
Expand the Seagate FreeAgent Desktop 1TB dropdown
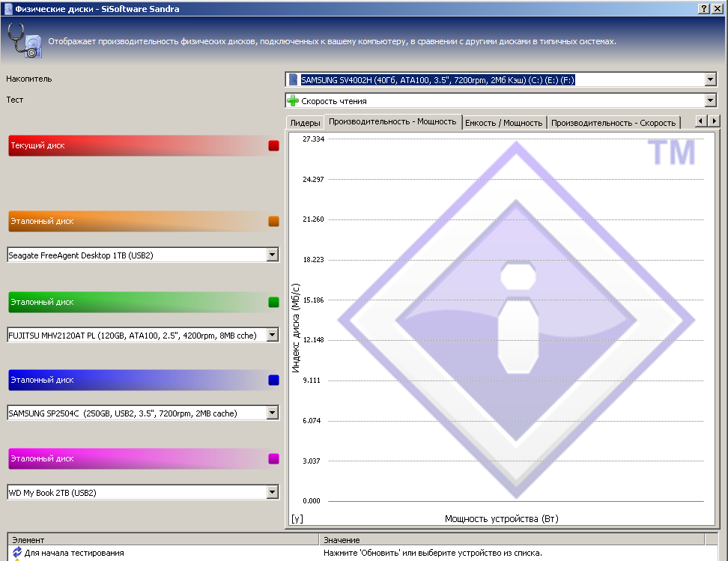(272, 255)
